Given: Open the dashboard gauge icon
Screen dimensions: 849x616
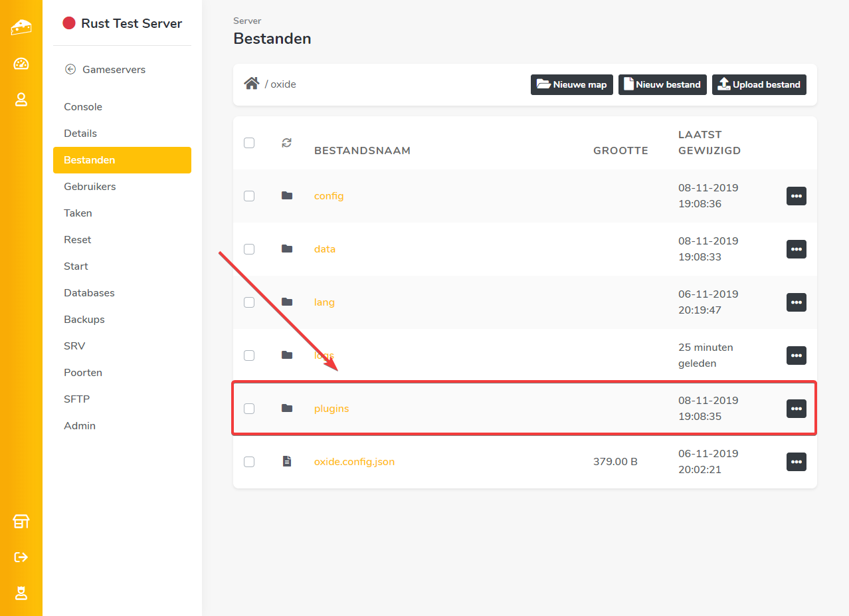Looking at the screenshot, I should pyautogui.click(x=21, y=64).
